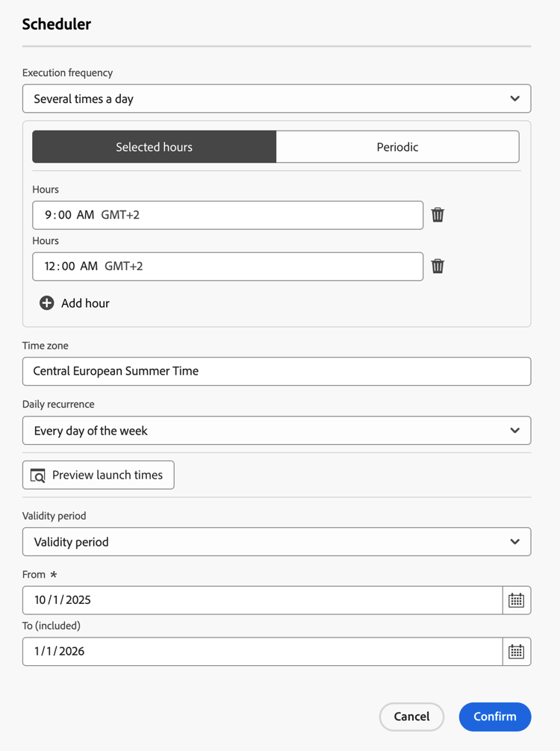The height and width of the screenshot is (751, 560).
Task: Click the Preview launch times magnifier icon
Action: click(x=38, y=476)
